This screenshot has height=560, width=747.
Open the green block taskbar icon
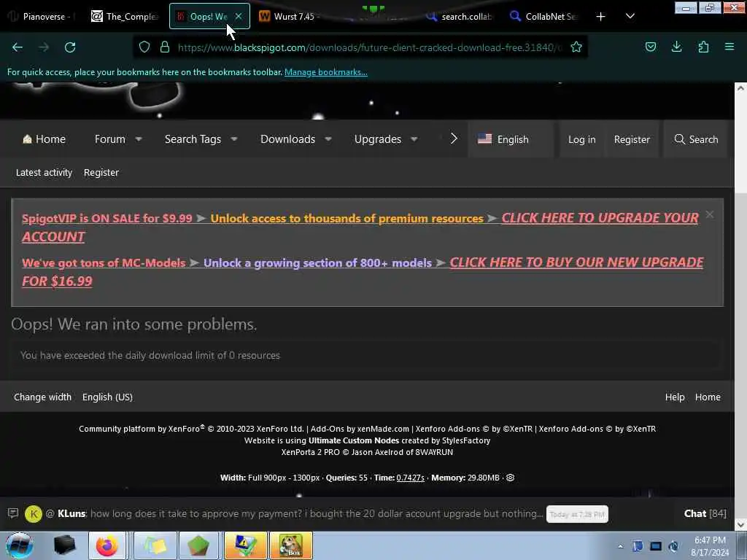tap(198, 545)
